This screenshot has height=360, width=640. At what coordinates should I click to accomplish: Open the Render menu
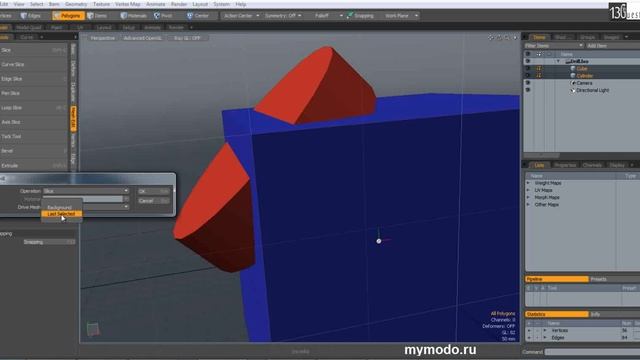[x=179, y=4]
